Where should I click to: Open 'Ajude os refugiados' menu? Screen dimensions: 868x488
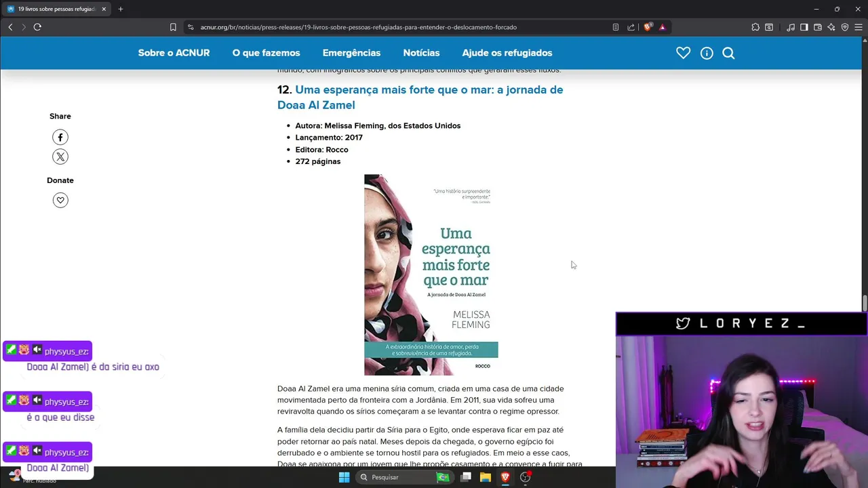pos(507,53)
